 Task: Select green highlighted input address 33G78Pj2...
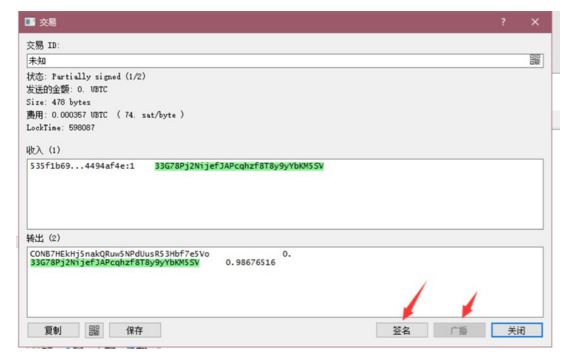tap(239, 166)
